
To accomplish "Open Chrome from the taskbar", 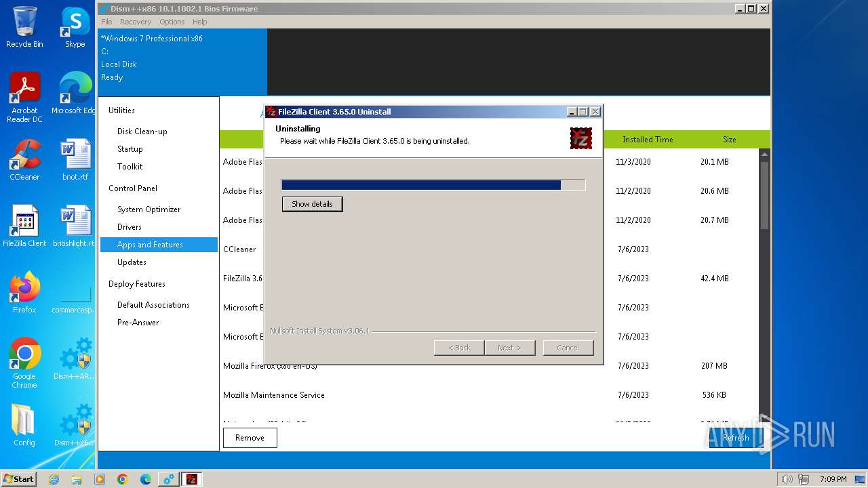I will pos(123,479).
